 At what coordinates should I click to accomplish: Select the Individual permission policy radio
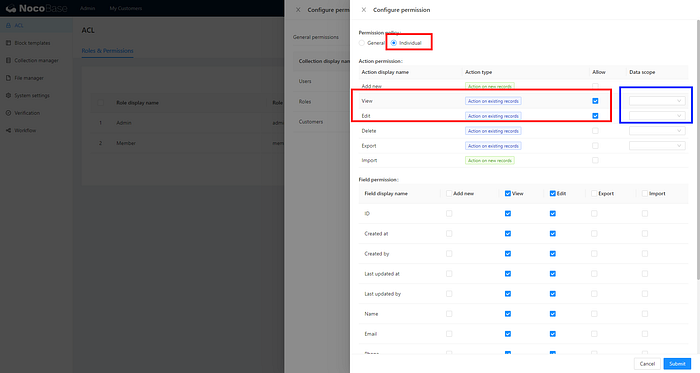coord(394,43)
